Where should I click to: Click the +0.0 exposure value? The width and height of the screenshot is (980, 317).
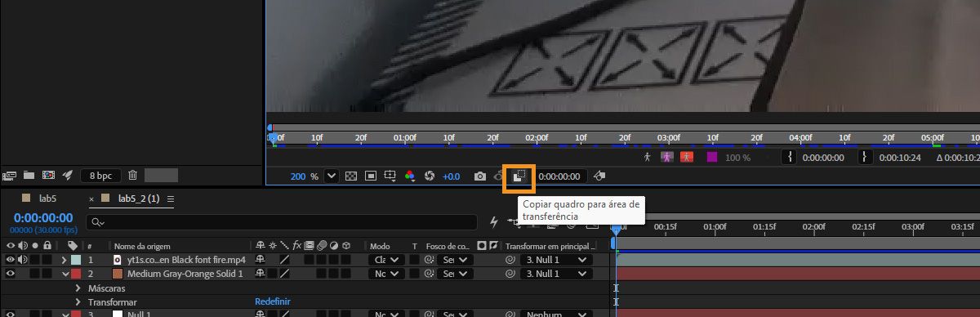point(451,176)
